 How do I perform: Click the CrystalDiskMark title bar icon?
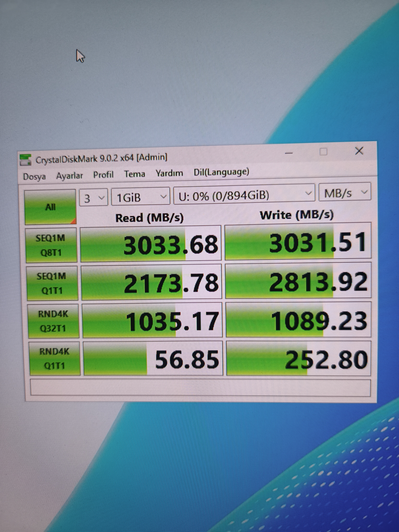pos(25,160)
